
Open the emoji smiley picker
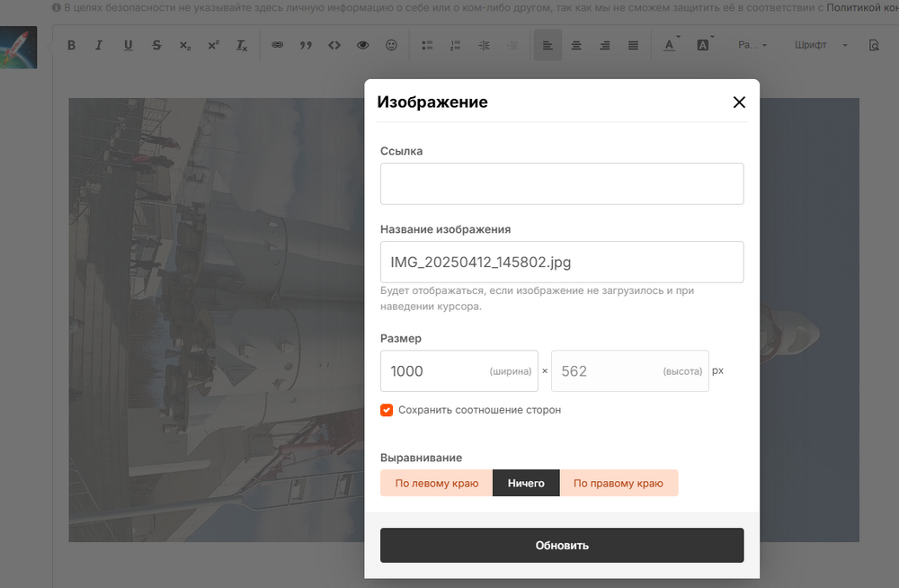[391, 45]
